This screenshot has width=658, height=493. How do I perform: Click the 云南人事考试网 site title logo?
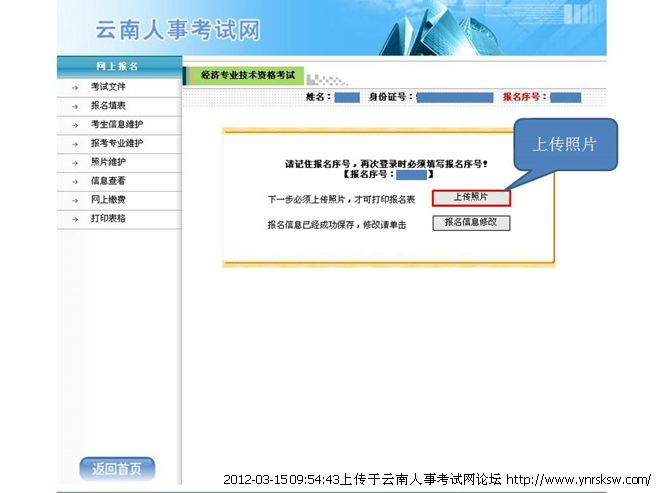pyautogui.click(x=177, y=30)
